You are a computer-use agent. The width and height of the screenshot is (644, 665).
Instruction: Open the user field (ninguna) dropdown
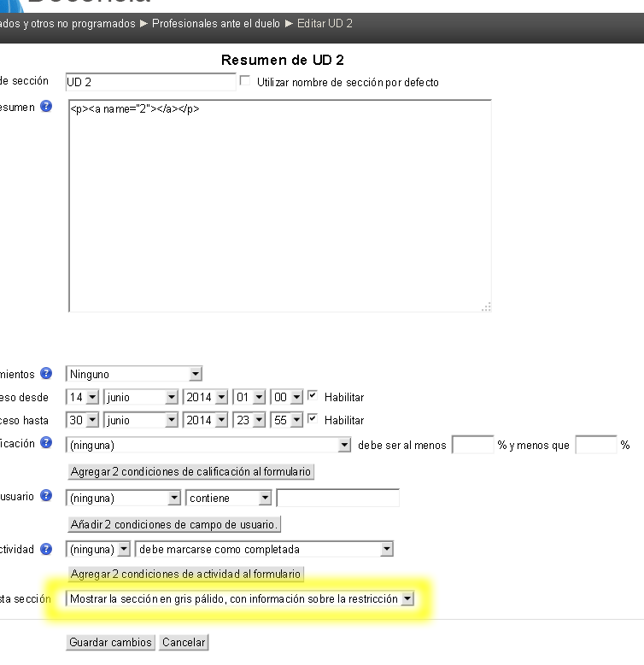coord(124,498)
